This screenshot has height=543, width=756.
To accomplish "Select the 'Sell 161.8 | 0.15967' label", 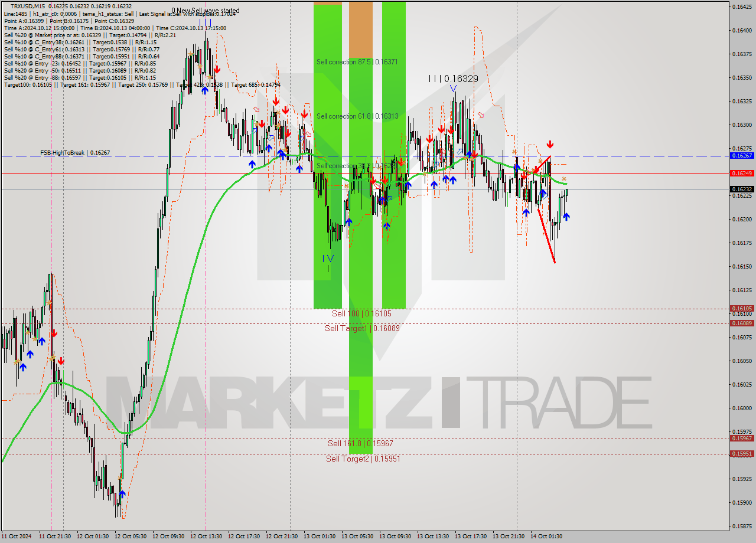I will pyautogui.click(x=360, y=443).
